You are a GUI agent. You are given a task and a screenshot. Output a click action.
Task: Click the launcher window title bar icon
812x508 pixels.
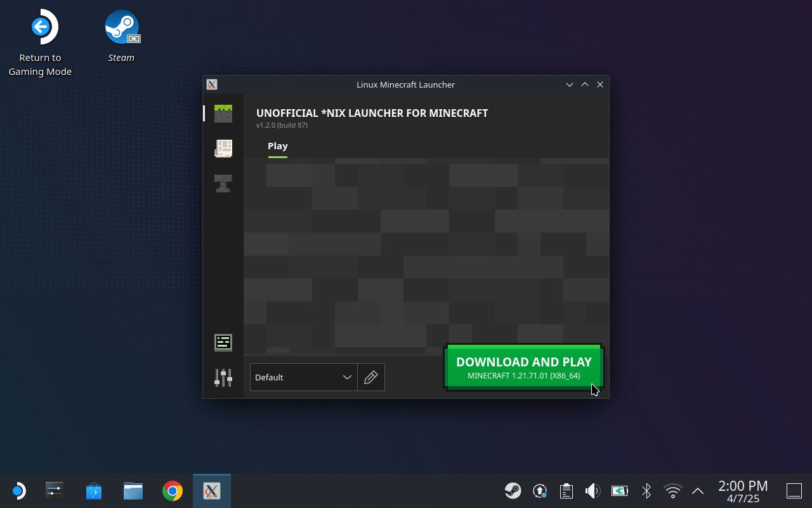tap(212, 84)
